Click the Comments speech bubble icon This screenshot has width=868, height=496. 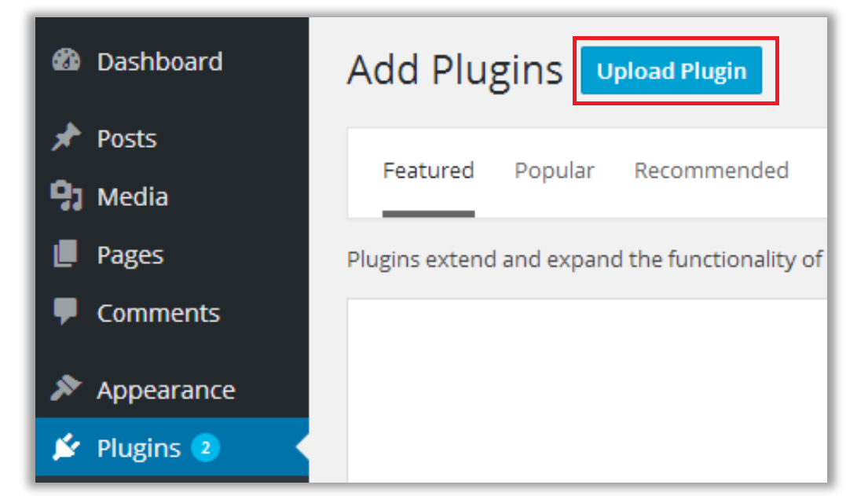[66, 312]
